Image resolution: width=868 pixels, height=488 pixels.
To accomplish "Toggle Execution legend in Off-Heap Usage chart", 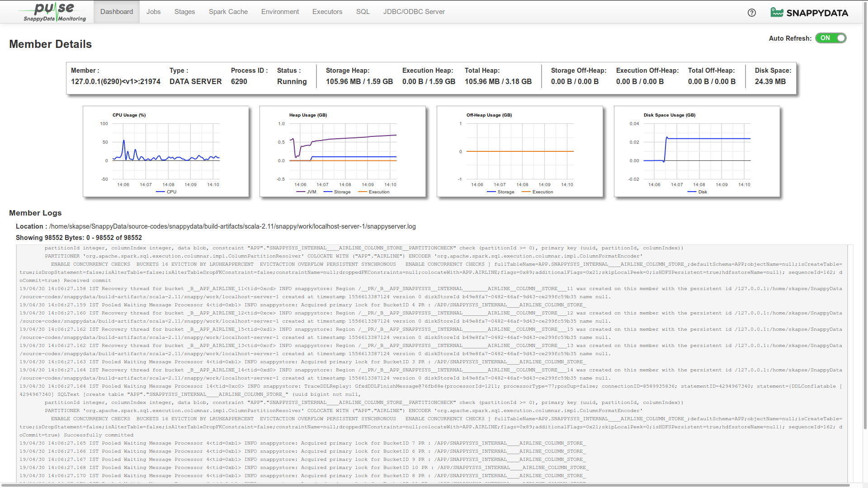I will pos(538,192).
